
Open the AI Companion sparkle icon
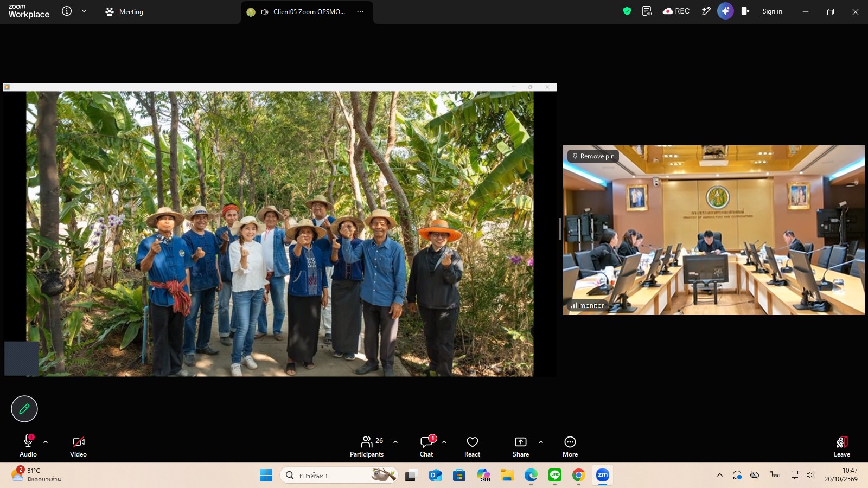725,11
